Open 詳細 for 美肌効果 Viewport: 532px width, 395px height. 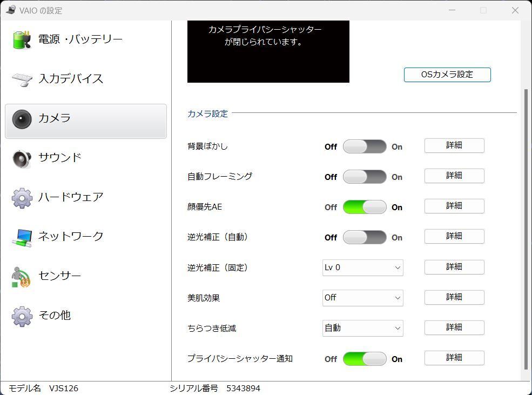click(454, 297)
